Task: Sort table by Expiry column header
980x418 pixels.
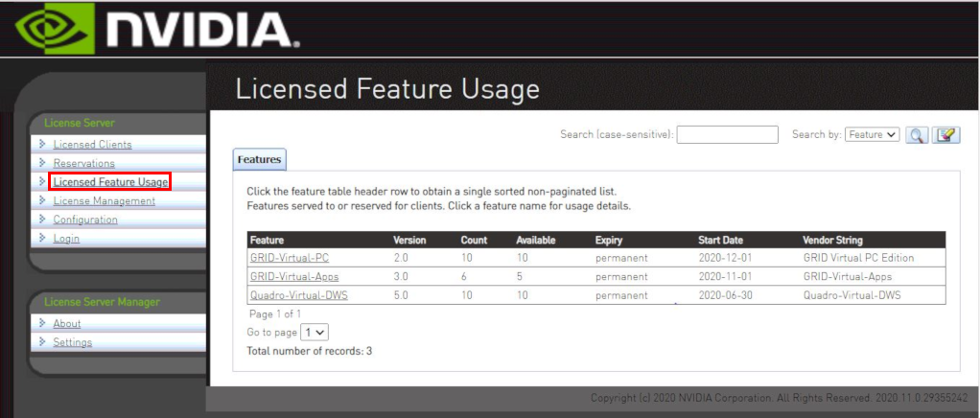Action: [x=609, y=240]
